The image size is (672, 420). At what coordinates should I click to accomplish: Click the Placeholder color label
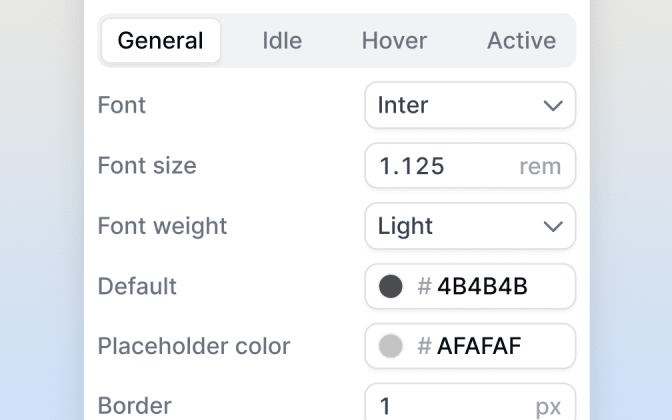[194, 346]
